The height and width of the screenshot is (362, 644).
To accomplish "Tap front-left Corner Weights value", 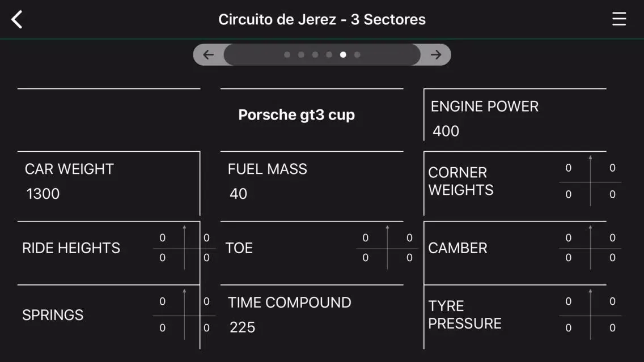I will tap(569, 168).
